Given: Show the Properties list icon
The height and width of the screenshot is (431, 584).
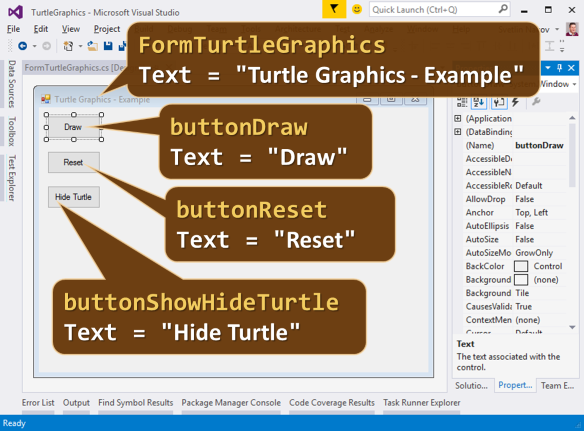Looking at the screenshot, I should [x=499, y=102].
